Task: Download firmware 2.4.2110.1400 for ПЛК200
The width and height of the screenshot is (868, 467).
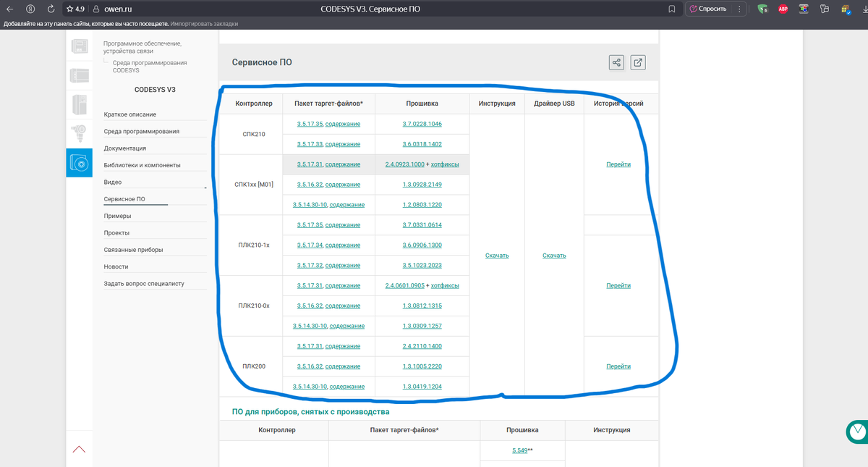Action: coord(422,346)
